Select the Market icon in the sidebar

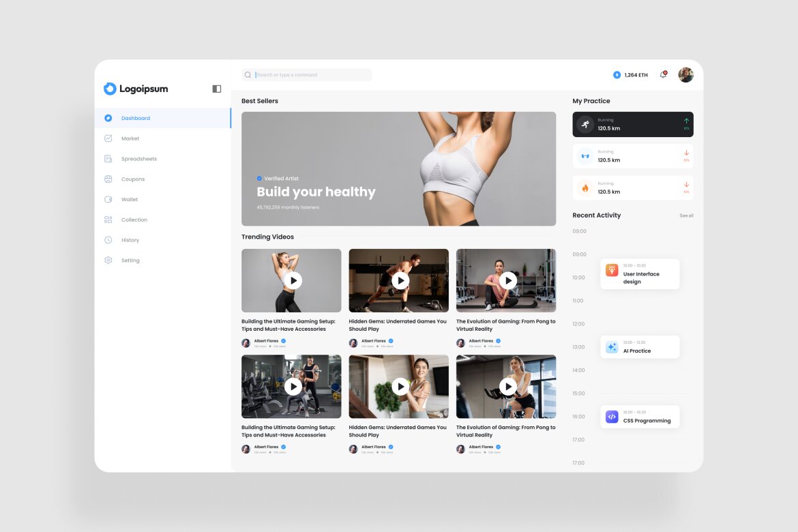pyautogui.click(x=108, y=138)
